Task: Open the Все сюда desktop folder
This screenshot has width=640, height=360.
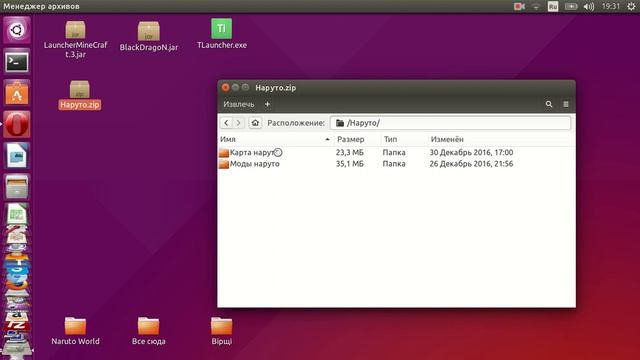Action: [x=149, y=331]
